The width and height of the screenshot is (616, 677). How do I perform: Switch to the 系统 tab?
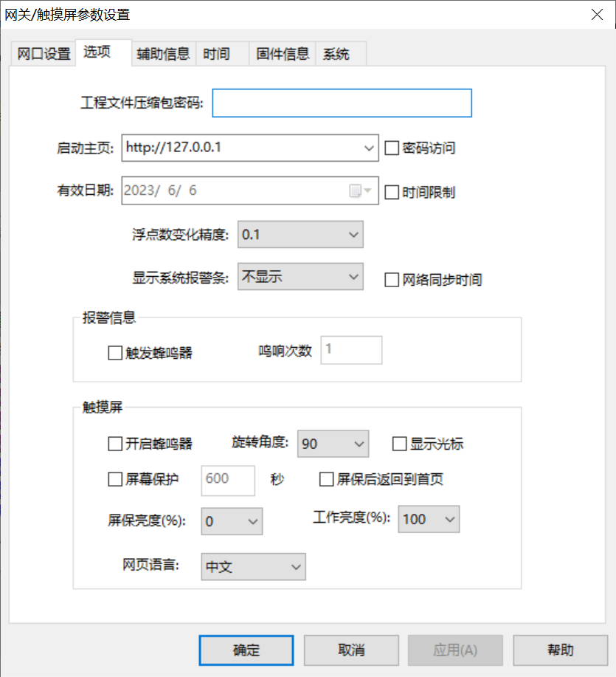(x=341, y=54)
